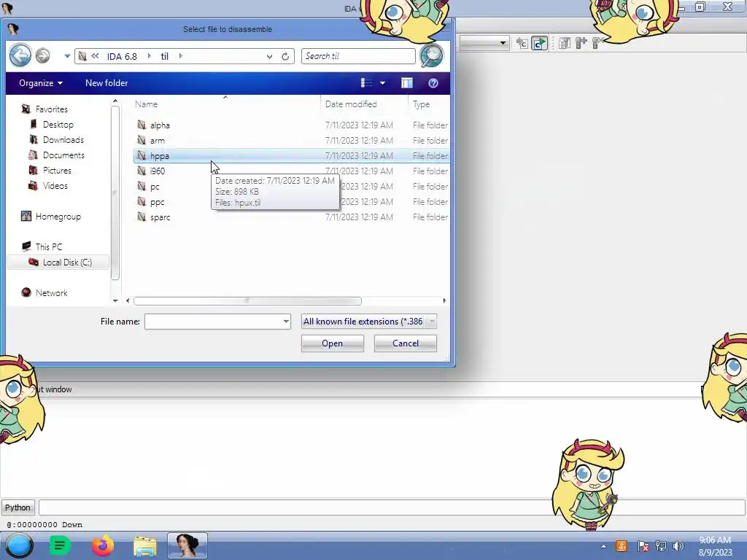Click the Open button
This screenshot has height=560, width=747.
(332, 343)
